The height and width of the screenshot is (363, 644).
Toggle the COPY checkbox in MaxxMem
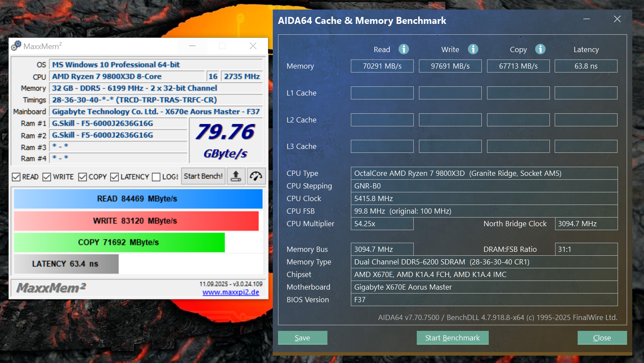82,177
